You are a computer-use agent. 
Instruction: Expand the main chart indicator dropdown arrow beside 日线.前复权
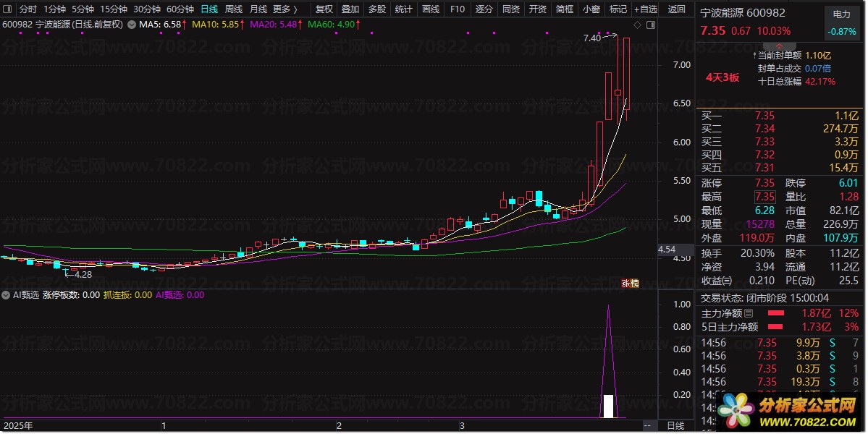click(132, 25)
